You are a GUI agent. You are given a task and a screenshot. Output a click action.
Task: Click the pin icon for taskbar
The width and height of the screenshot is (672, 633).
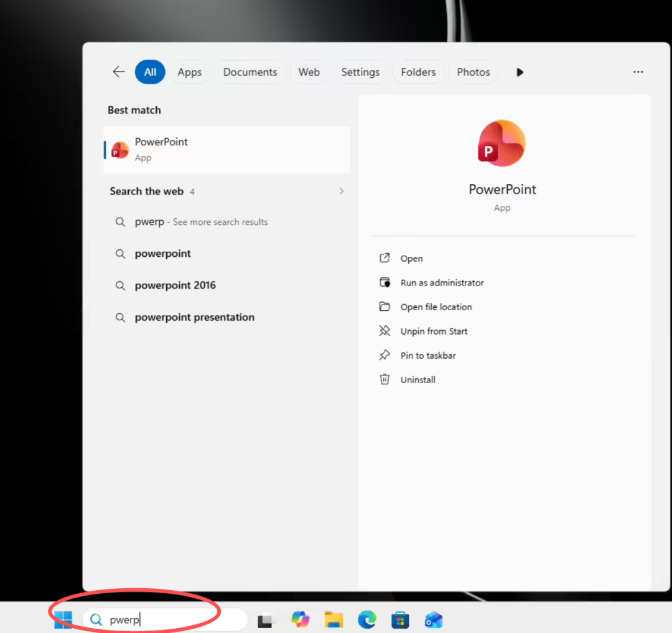385,355
